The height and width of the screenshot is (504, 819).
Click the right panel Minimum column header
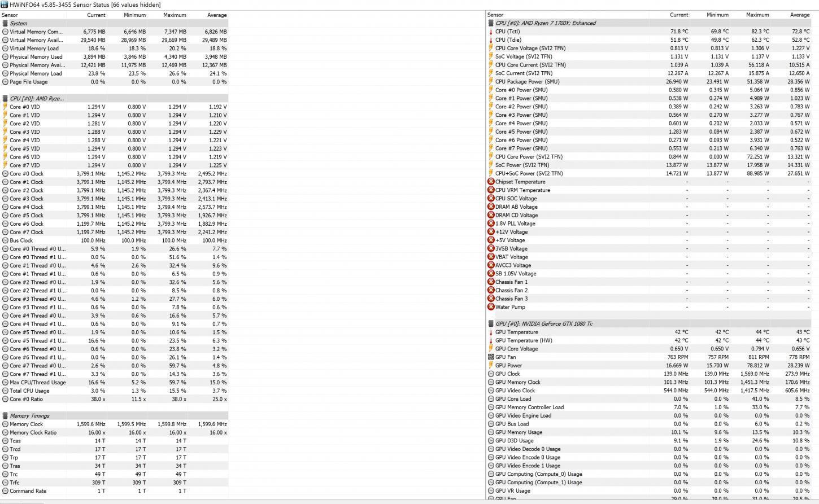point(710,15)
